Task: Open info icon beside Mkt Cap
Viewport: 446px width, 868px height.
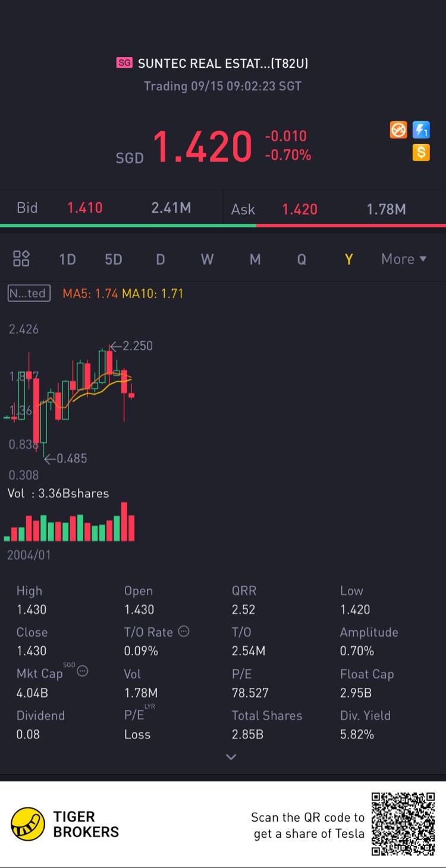Action: (x=83, y=671)
